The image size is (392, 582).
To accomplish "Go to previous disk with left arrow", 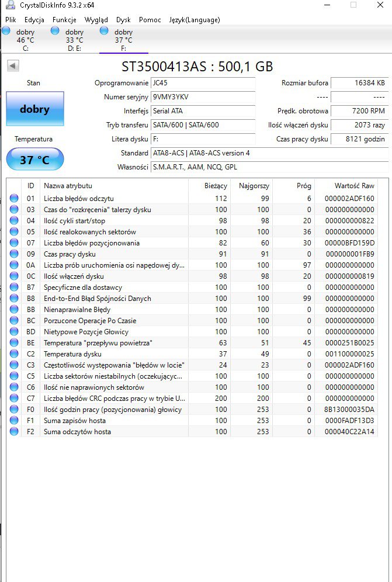I will [x=13, y=65].
